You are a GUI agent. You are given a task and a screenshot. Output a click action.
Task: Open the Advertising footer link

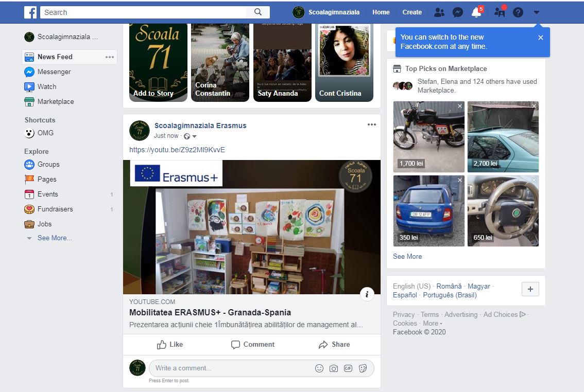[461, 314]
